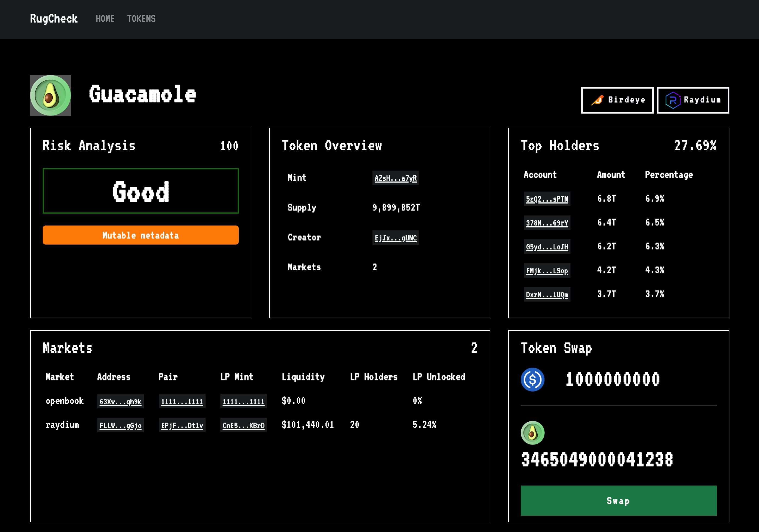This screenshot has height=532, width=759.
Task: Open the HOME nav item
Action: pyautogui.click(x=105, y=19)
